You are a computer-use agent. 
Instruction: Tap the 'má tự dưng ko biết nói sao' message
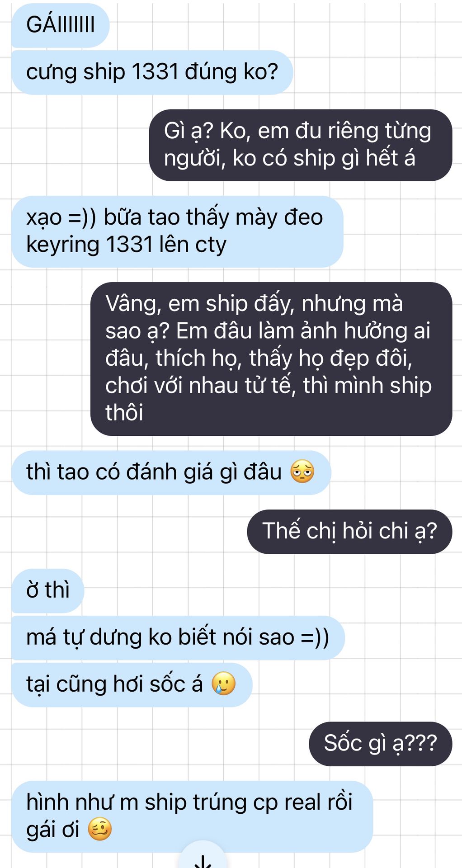(178, 638)
